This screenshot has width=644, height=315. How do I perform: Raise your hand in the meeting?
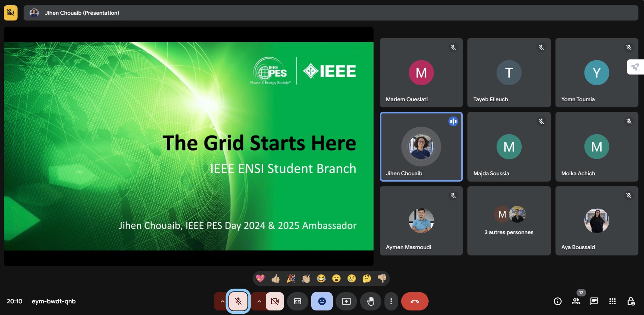click(371, 301)
